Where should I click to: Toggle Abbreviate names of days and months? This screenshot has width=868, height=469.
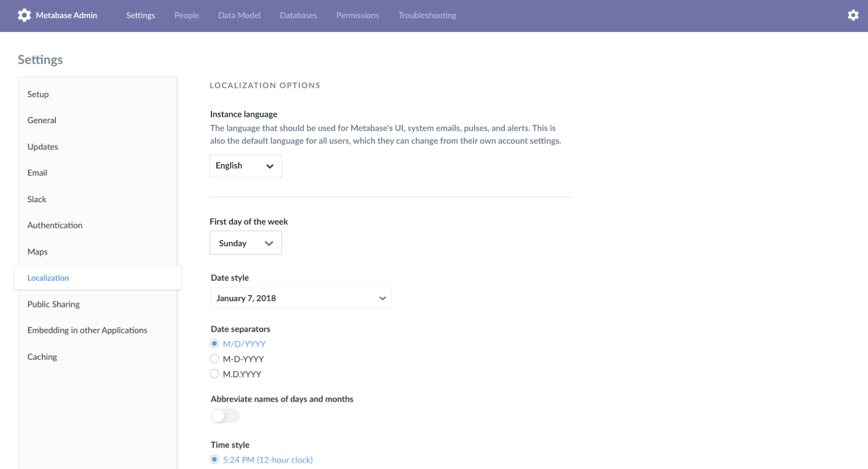[x=225, y=416]
